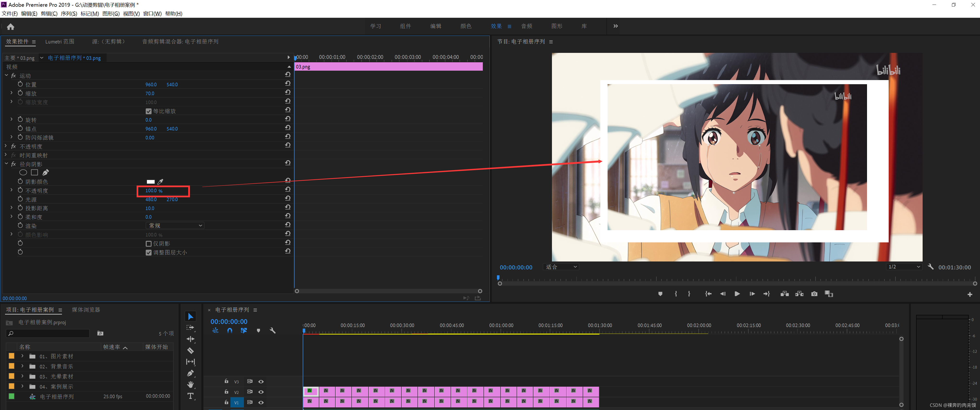Image resolution: width=980 pixels, height=410 pixels.
Task: Step forward one frame
Action: pyautogui.click(x=752, y=294)
